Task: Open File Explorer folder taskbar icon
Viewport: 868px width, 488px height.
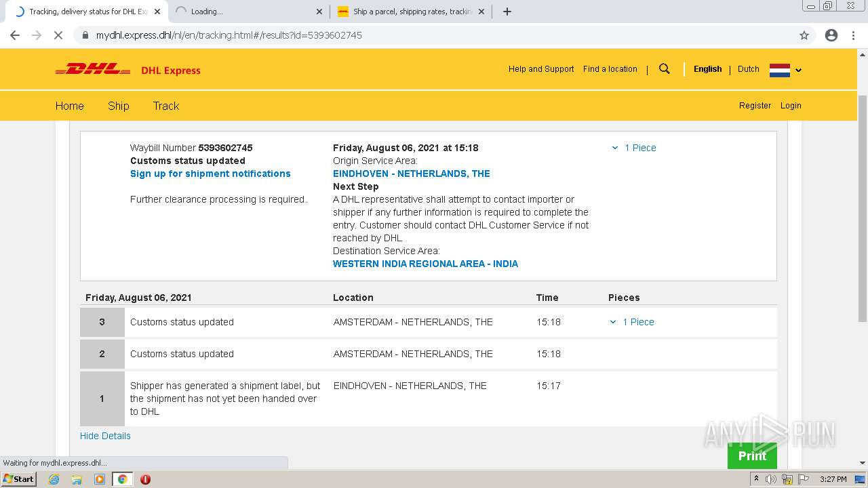Action: pyautogui.click(x=77, y=479)
